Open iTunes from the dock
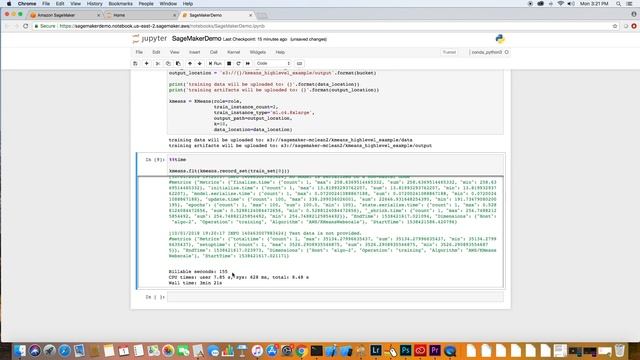The width and height of the screenshot is (640, 360). click(257, 351)
